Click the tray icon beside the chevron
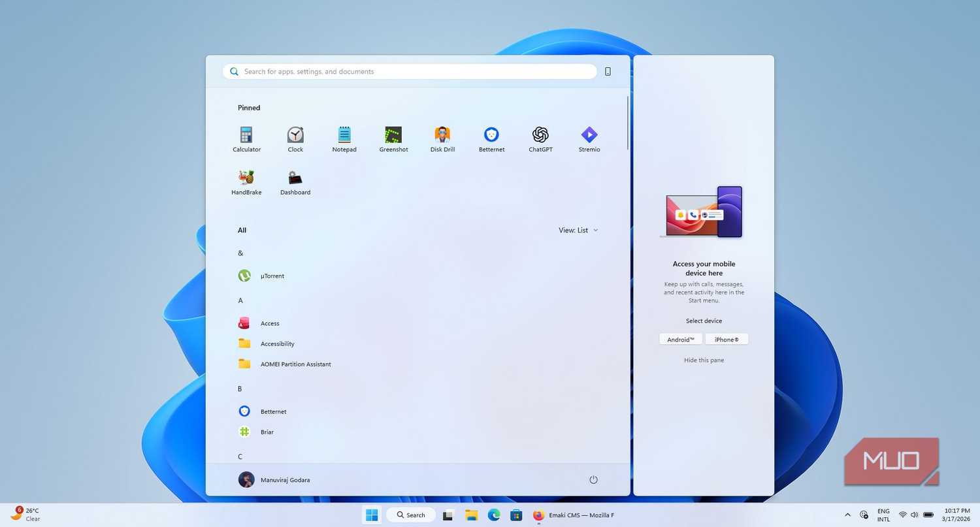 [864, 515]
